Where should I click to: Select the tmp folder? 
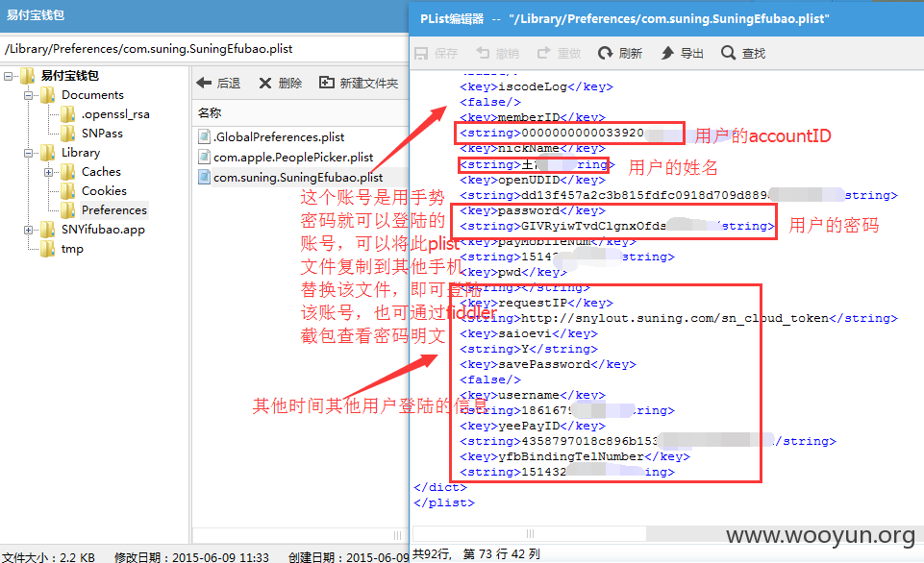coord(72,249)
